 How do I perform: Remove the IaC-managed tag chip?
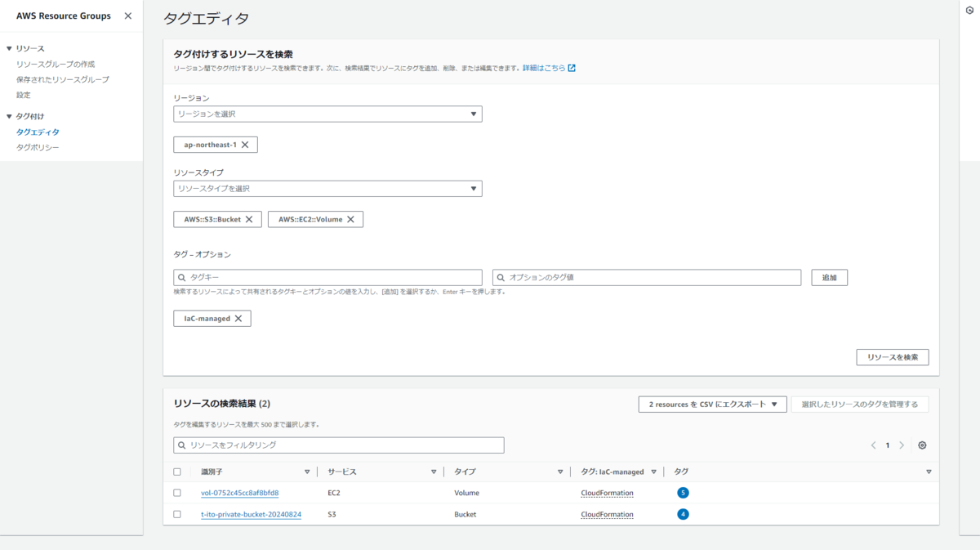point(238,319)
